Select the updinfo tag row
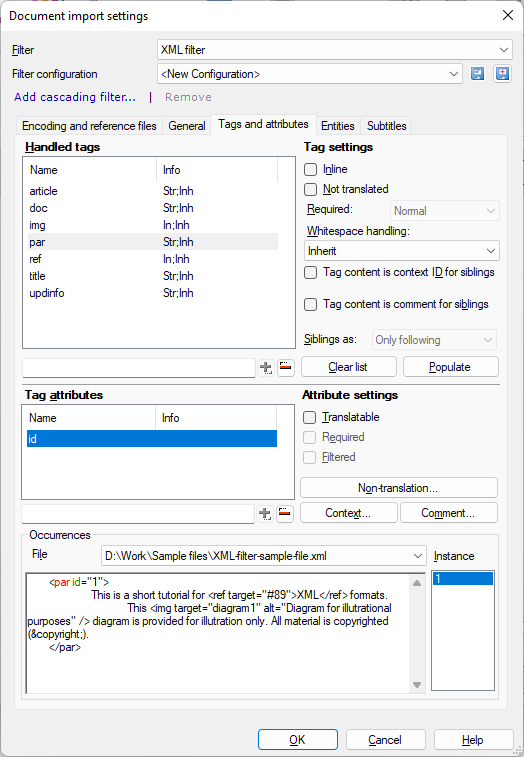Viewport: 524px width, 757px height. (153, 293)
